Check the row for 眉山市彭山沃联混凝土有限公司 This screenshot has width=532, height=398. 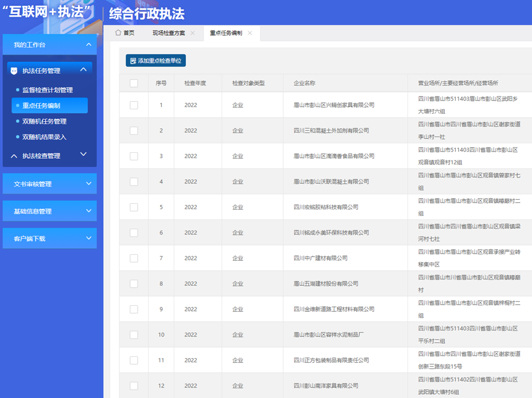pos(134,182)
